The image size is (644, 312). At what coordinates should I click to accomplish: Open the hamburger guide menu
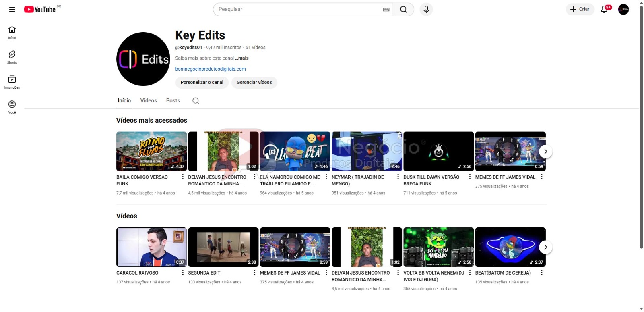[12, 9]
